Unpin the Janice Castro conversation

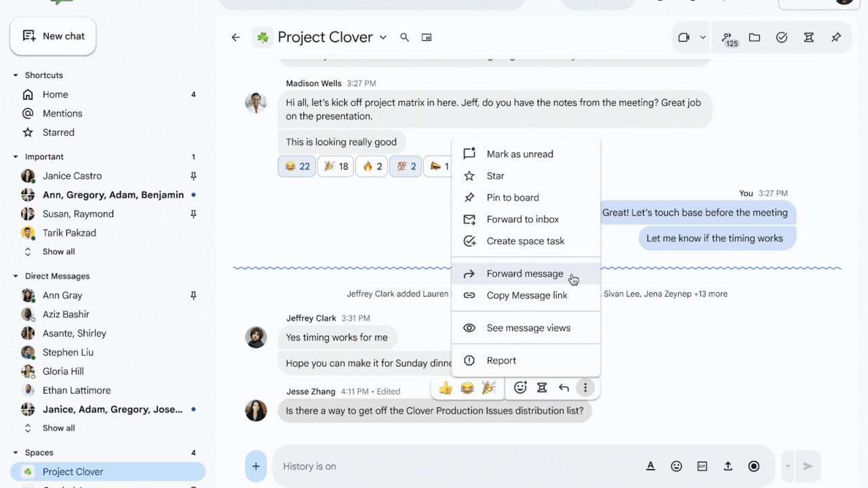click(x=193, y=176)
